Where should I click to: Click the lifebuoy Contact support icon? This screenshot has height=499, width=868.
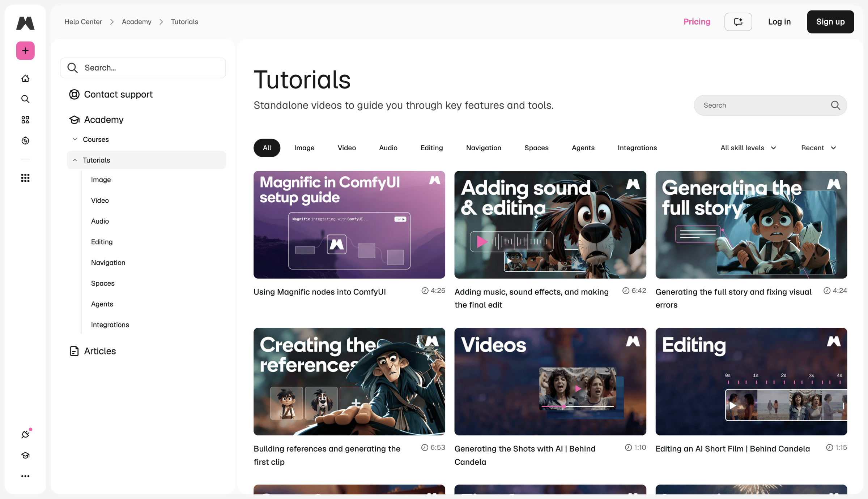(x=74, y=94)
